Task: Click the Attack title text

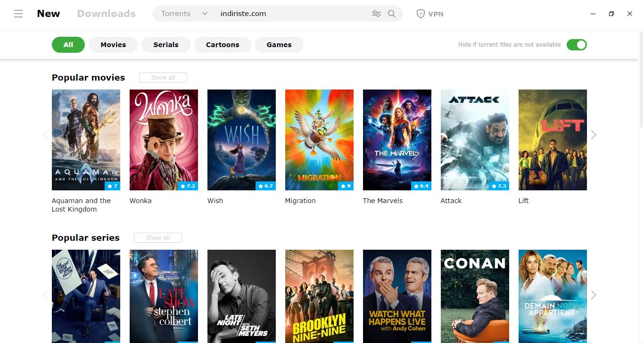Action: pyautogui.click(x=451, y=201)
